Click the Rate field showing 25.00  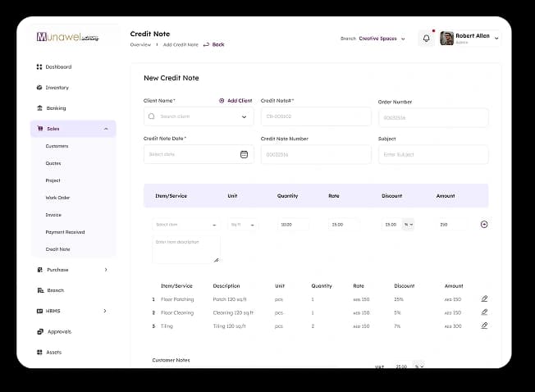[x=344, y=225]
